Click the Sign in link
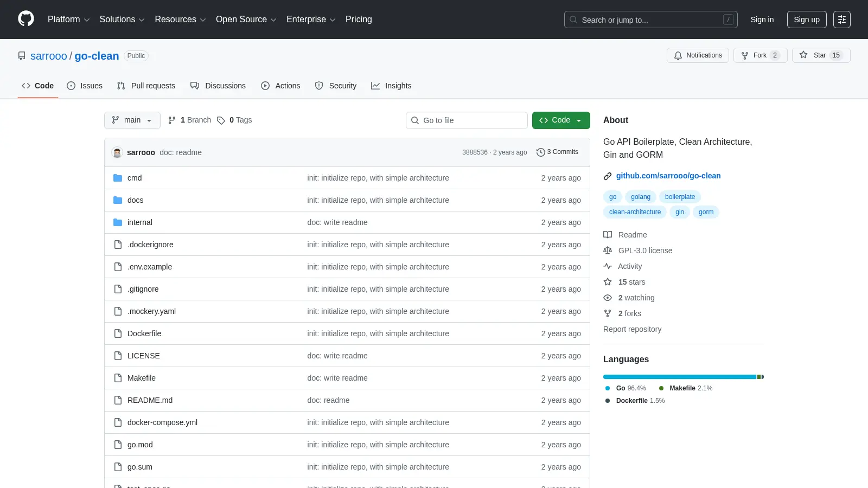This screenshot has height=488, width=868. pyautogui.click(x=762, y=20)
